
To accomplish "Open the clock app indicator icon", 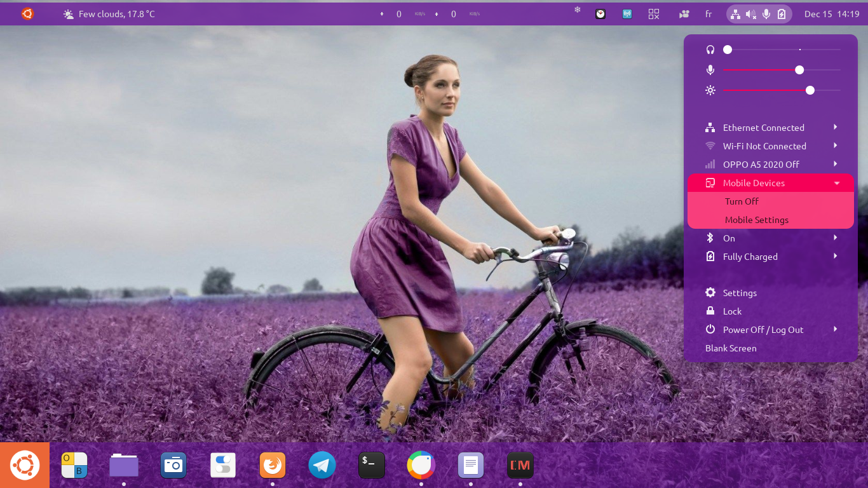I will pos(600,14).
